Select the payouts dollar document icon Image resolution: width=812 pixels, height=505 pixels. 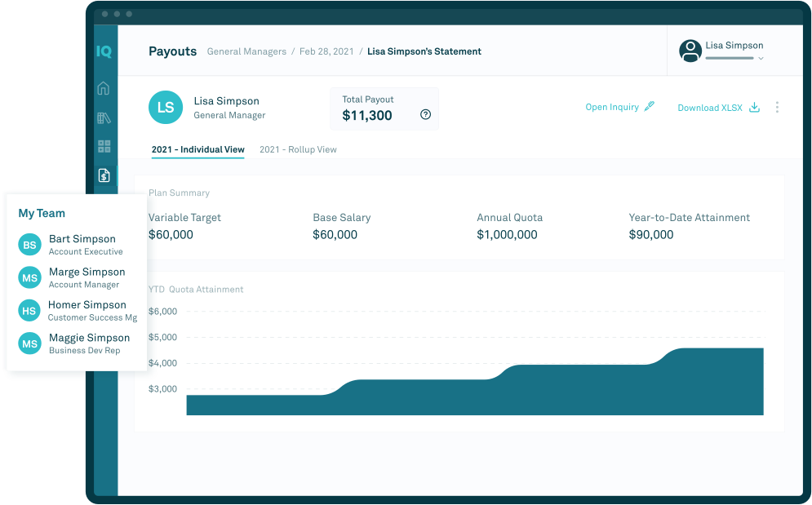coord(104,175)
